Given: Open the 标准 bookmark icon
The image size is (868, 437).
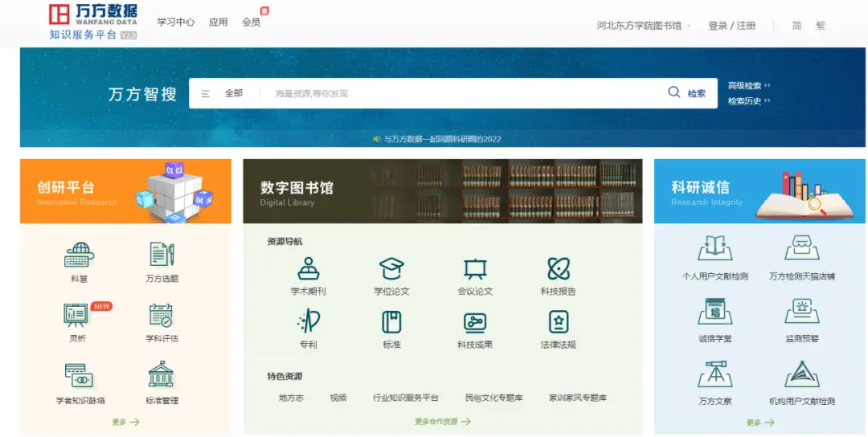Looking at the screenshot, I should point(391,322).
